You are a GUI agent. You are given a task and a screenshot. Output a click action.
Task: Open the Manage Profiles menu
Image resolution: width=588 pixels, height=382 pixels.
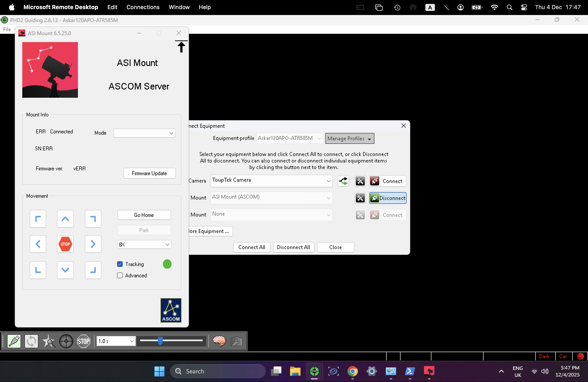pos(349,138)
